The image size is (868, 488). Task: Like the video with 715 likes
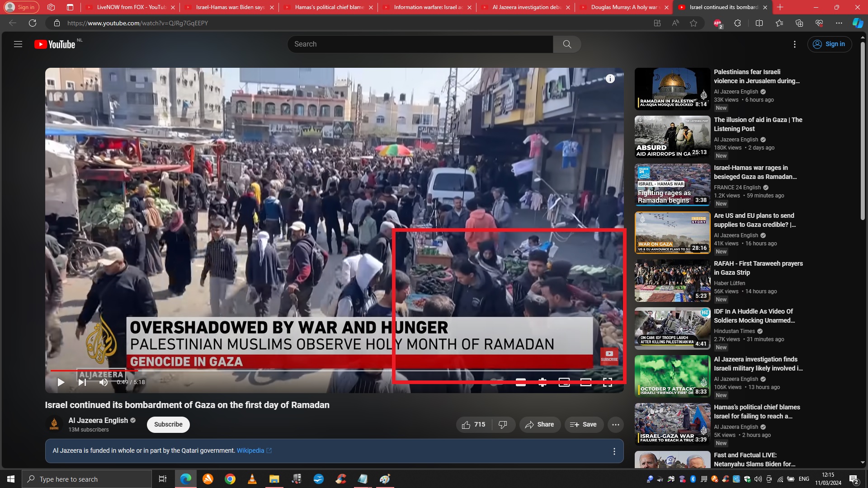pos(473,424)
